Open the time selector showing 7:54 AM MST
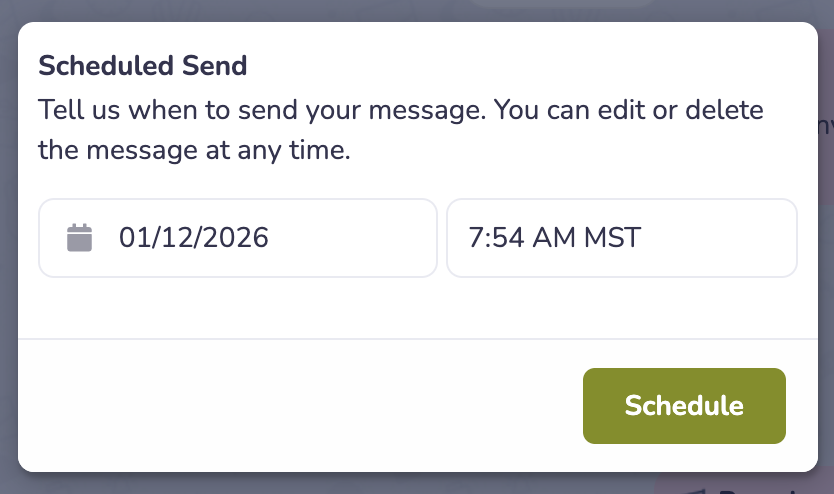 621,238
